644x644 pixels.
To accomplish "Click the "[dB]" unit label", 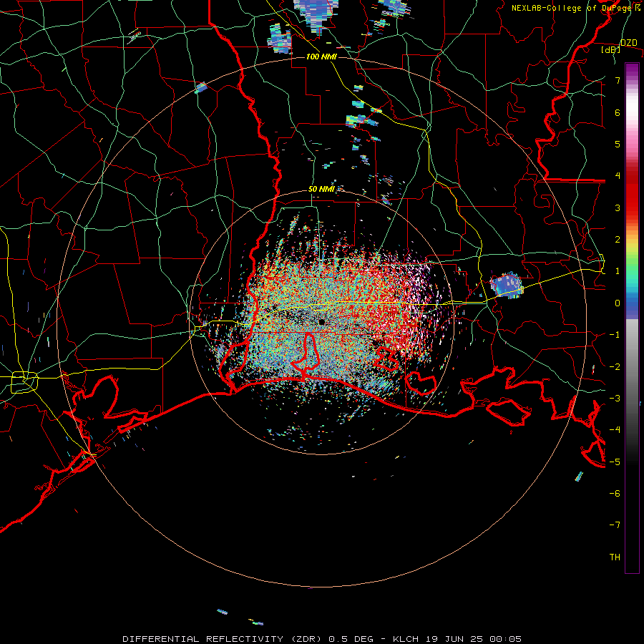I will click(611, 49).
